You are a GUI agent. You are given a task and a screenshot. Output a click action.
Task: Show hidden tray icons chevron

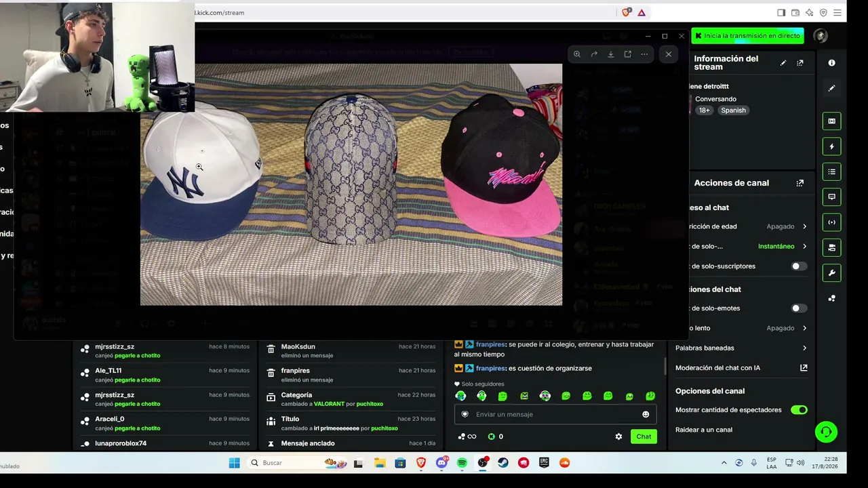tap(724, 463)
